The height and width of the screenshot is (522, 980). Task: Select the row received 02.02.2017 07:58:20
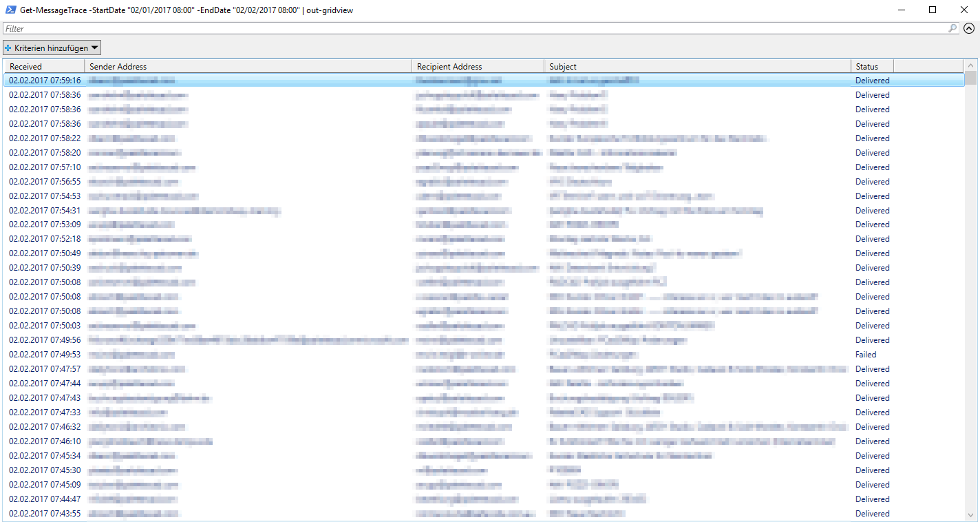point(484,153)
